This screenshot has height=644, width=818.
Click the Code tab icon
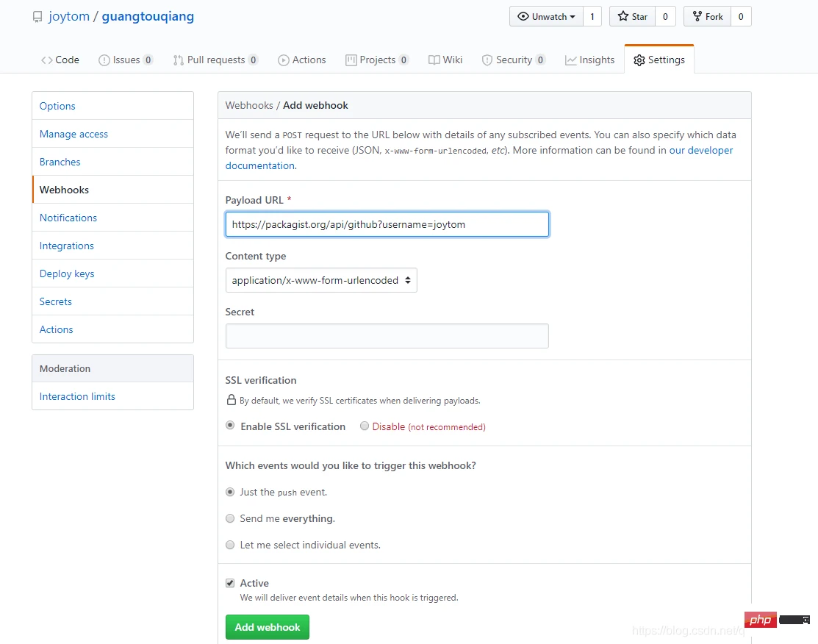[x=46, y=60]
